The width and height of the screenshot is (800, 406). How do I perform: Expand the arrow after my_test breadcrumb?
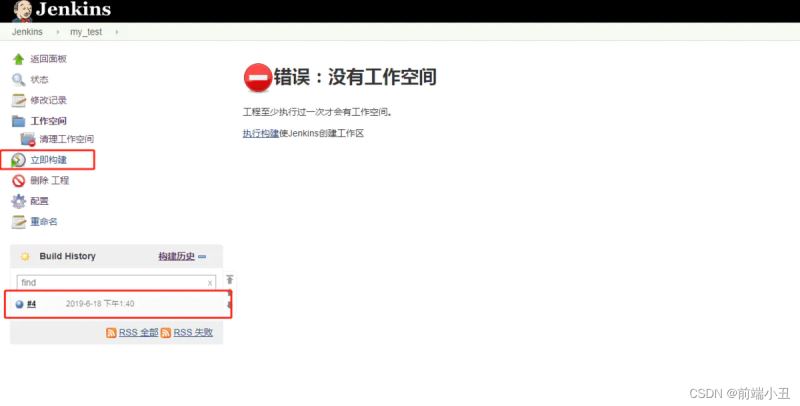116,32
